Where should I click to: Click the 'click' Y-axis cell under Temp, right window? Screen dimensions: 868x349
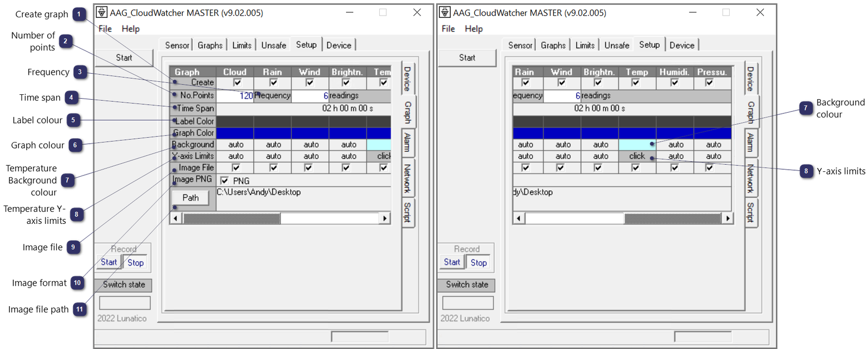click(x=637, y=156)
